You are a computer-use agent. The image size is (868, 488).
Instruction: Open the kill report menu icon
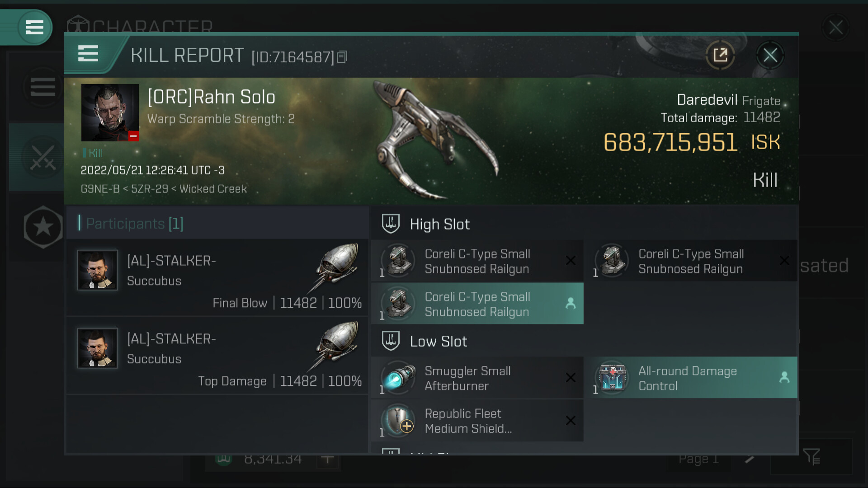[x=88, y=54]
